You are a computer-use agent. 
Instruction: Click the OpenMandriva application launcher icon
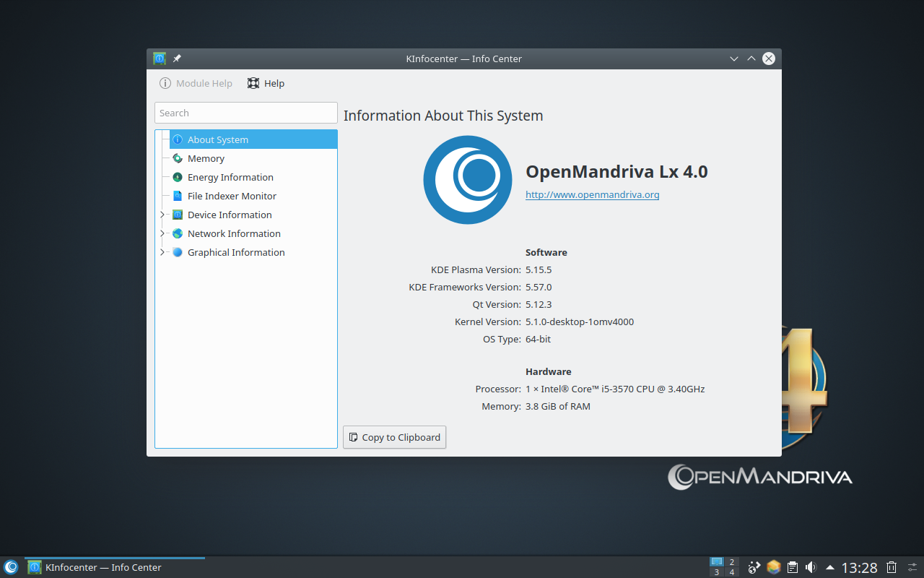[11, 567]
